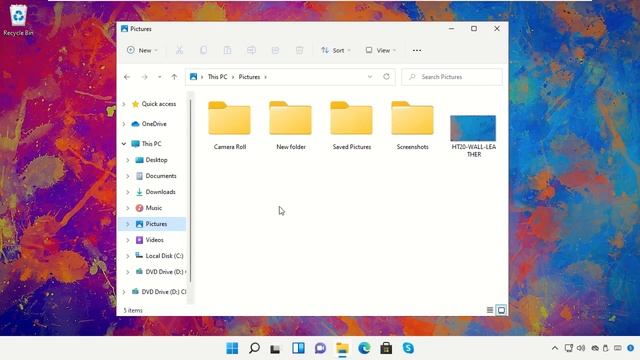This screenshot has height=360, width=640.
Task: Expand OneDrive tree node
Action: pos(124,124)
